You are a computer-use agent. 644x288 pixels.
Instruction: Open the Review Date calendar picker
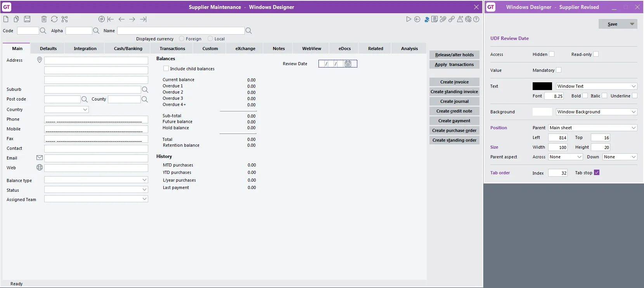coord(348,64)
